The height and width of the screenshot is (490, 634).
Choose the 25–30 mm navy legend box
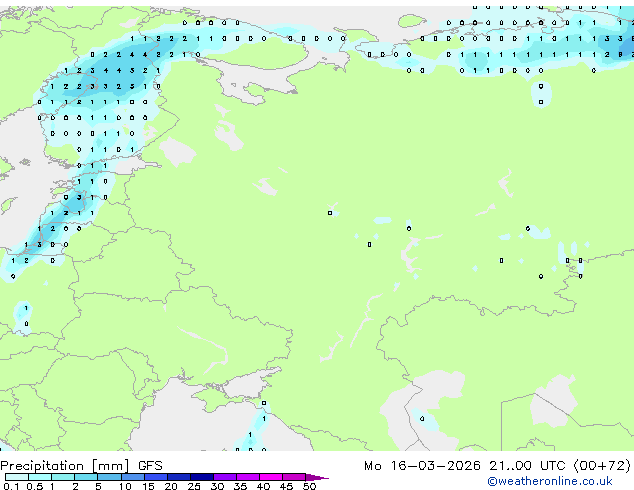coord(202,477)
